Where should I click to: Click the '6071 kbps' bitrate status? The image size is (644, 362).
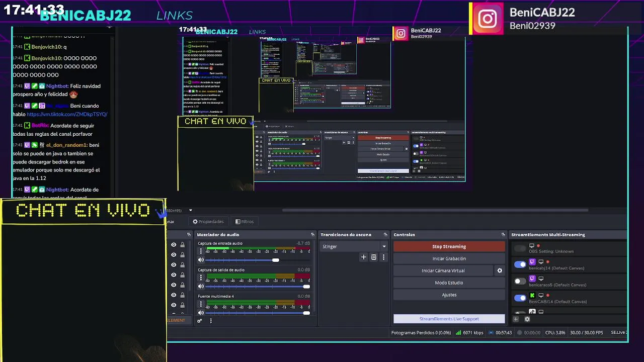coord(469,333)
